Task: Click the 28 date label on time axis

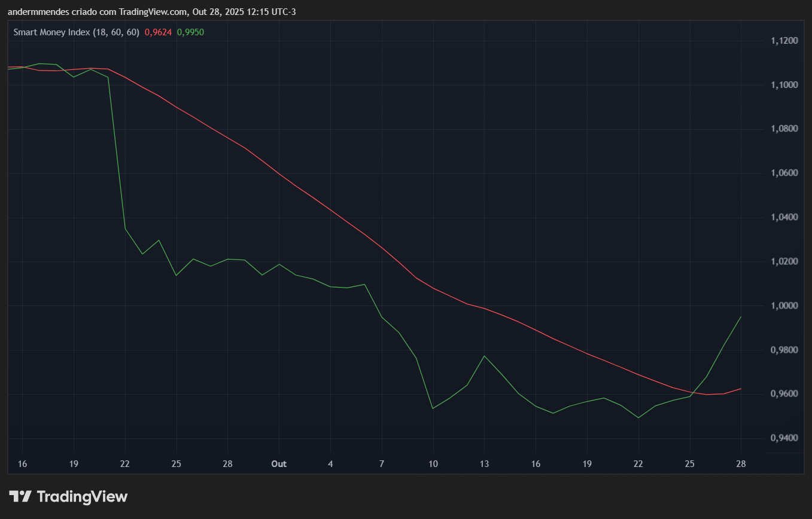Action: (x=741, y=463)
